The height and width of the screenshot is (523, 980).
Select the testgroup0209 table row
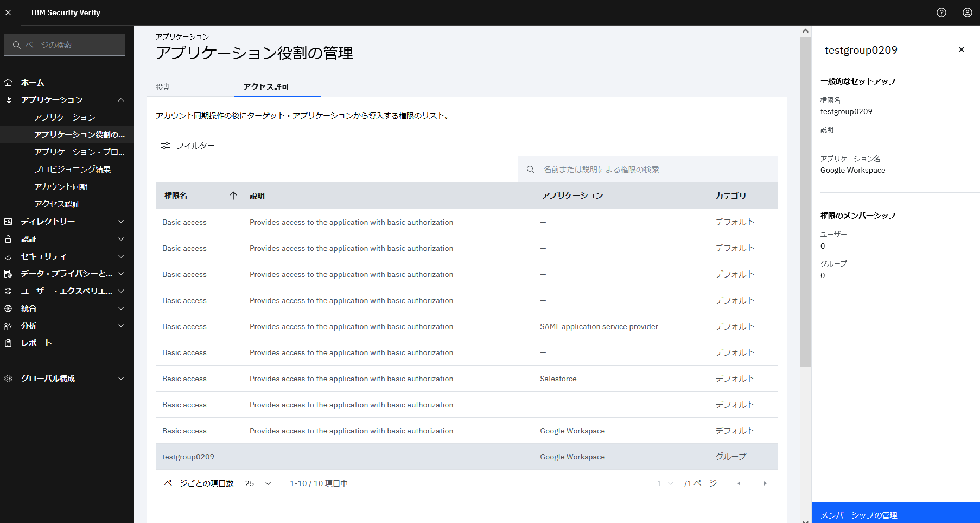click(467, 457)
